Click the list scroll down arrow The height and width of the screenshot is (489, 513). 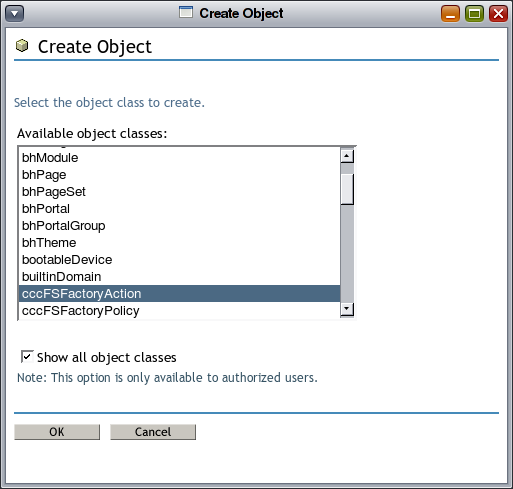pyautogui.click(x=347, y=310)
